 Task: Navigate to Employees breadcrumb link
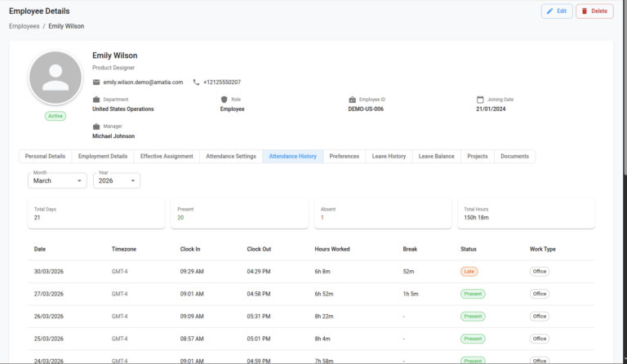tap(24, 26)
